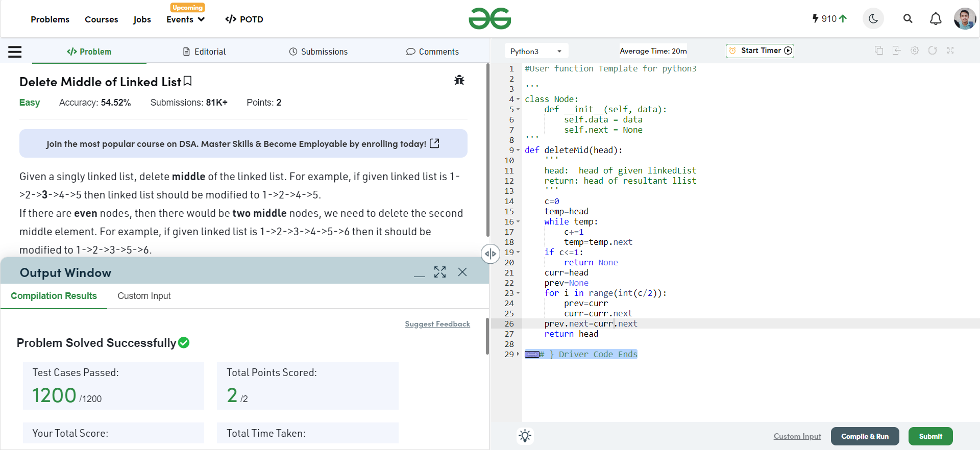Image resolution: width=980 pixels, height=450 pixels.
Task: Select the Problem tab
Action: click(x=89, y=52)
